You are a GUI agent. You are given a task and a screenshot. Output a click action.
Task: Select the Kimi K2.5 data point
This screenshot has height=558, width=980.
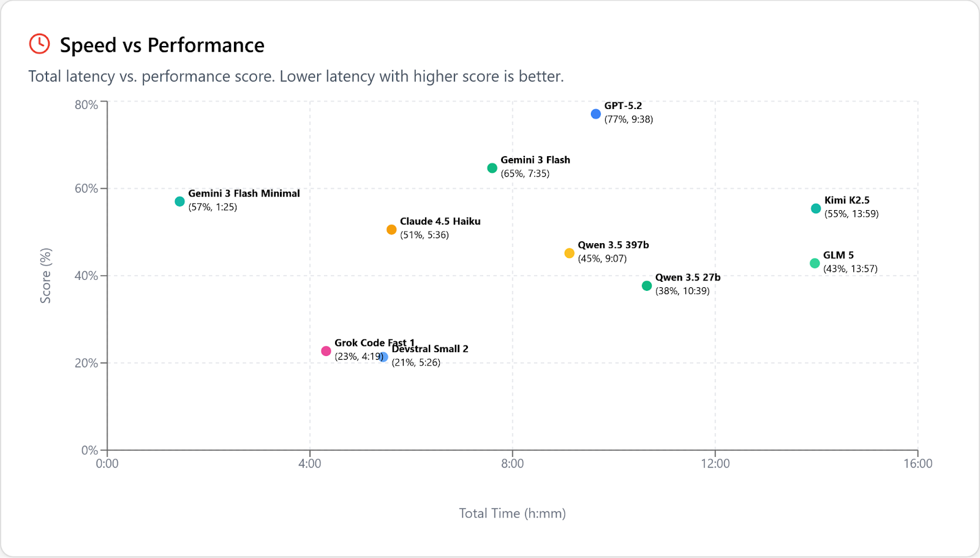815,208
